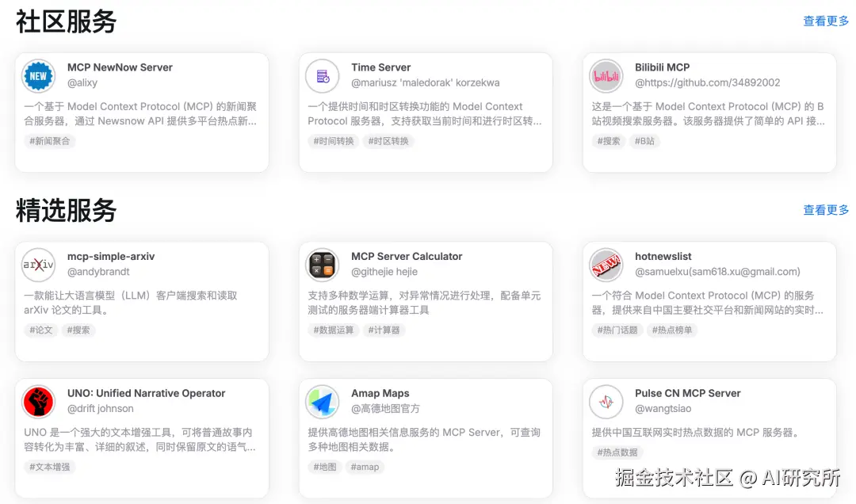
Task: Click author @mariusz 'maledorak' korzekwa
Action: (426, 82)
